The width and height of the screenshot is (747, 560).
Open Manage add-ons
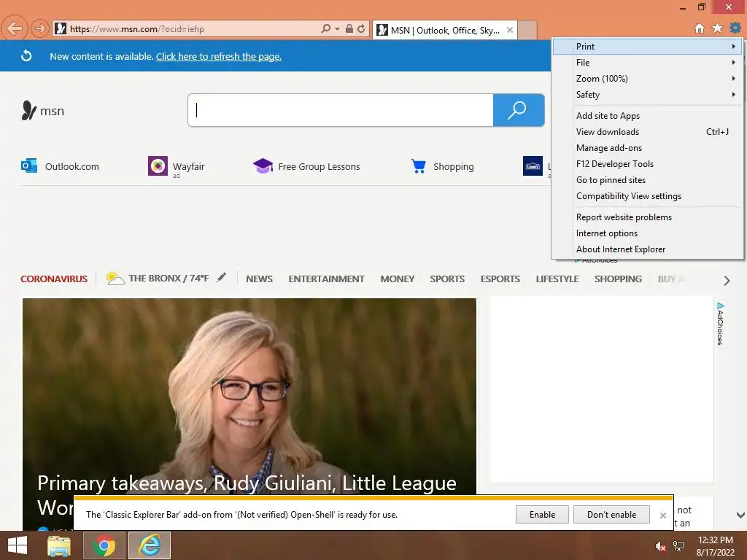point(647,147)
